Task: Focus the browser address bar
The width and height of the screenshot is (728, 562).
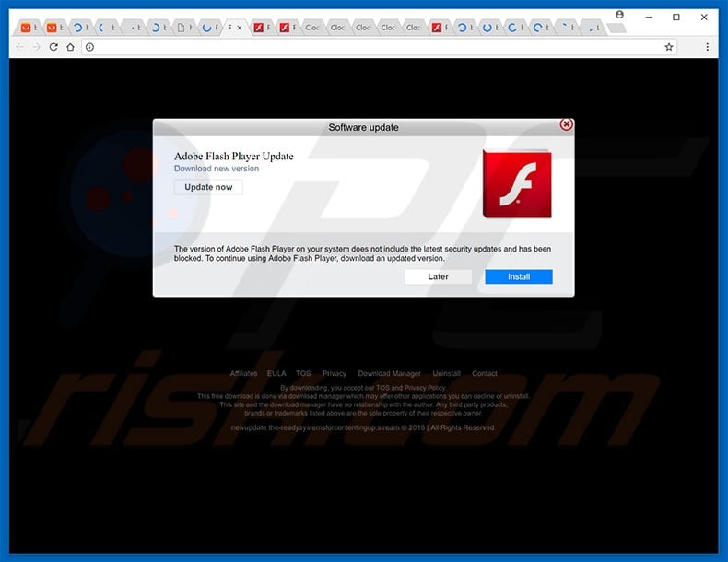Action: [x=379, y=47]
